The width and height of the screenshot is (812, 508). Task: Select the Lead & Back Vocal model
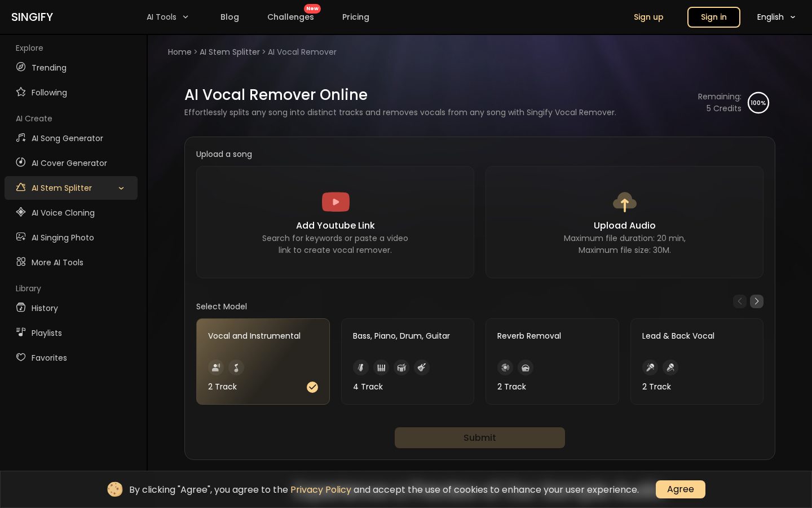[x=697, y=361]
